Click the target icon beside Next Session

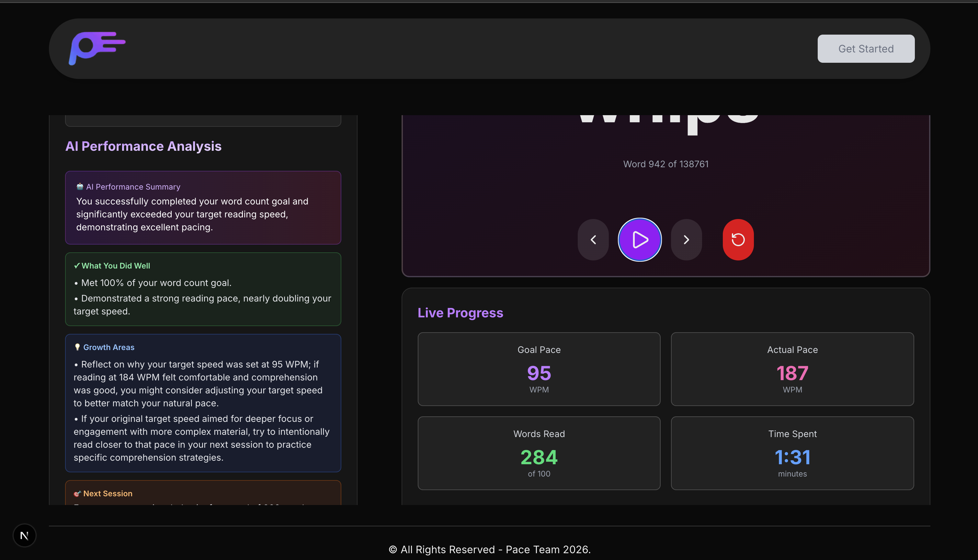point(77,493)
